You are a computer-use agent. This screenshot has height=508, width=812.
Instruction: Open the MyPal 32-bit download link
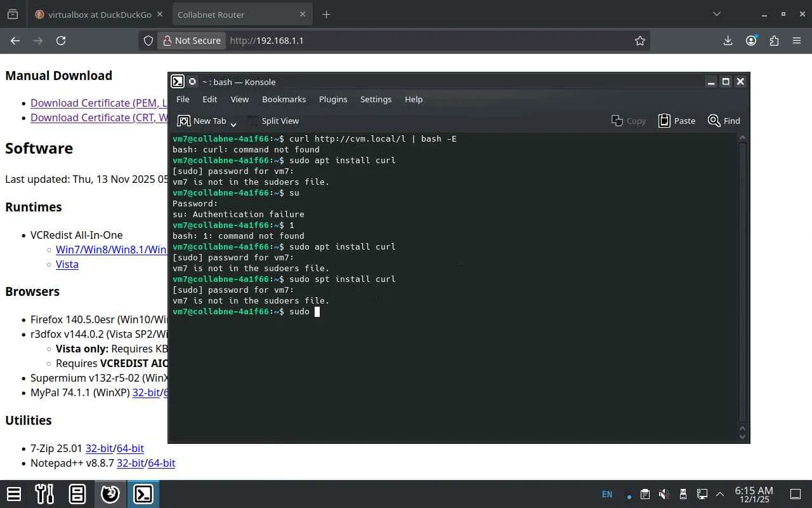(x=146, y=392)
